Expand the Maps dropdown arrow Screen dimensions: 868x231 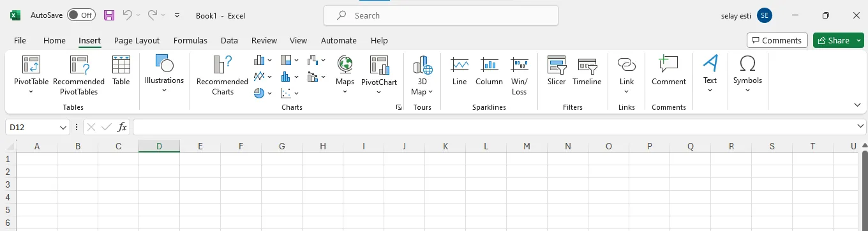point(345,92)
